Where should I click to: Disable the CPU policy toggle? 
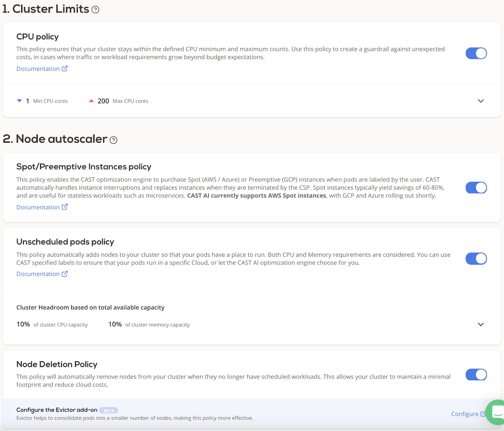pos(476,53)
